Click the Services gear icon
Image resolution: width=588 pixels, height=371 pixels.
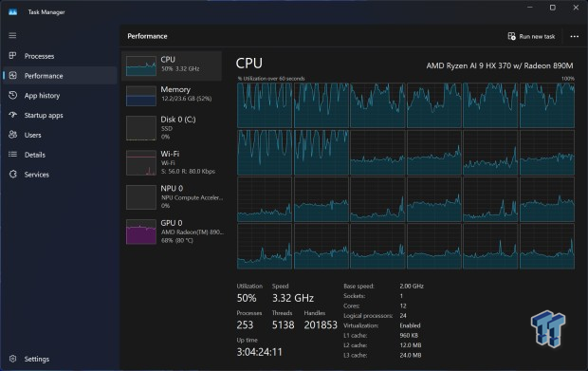[12, 174]
